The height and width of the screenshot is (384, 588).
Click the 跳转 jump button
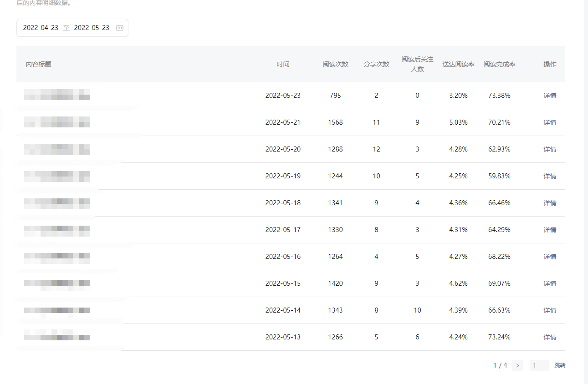click(560, 365)
